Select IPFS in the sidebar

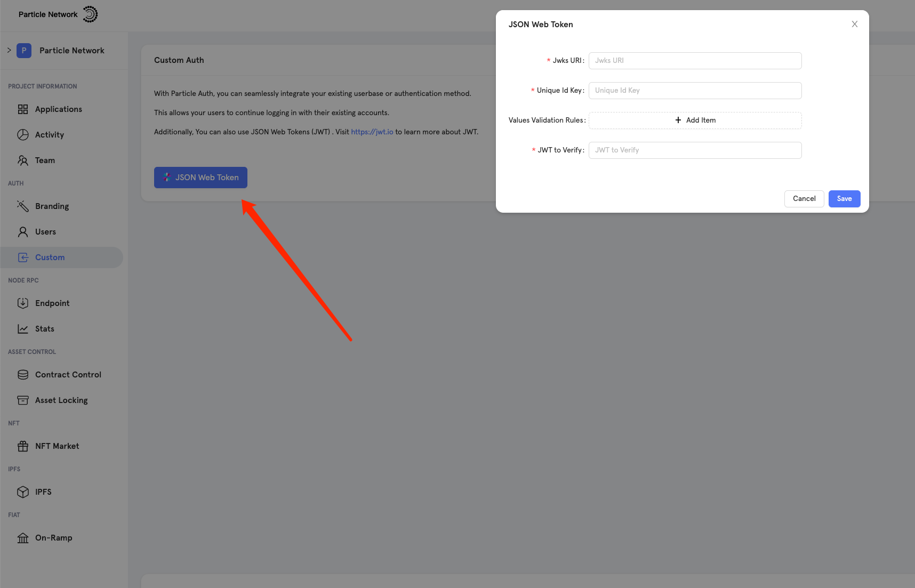point(62,492)
